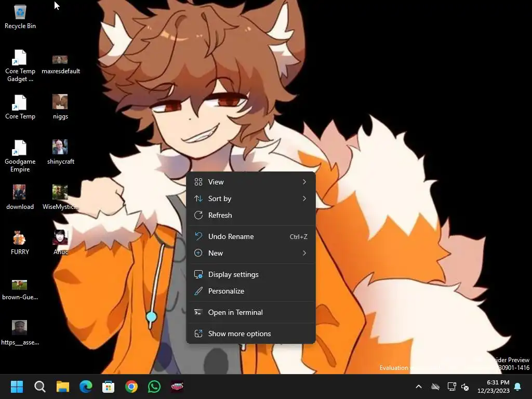This screenshot has height=399, width=532.
Task: Expand the Sort by submenu arrow
Action: pos(304,198)
